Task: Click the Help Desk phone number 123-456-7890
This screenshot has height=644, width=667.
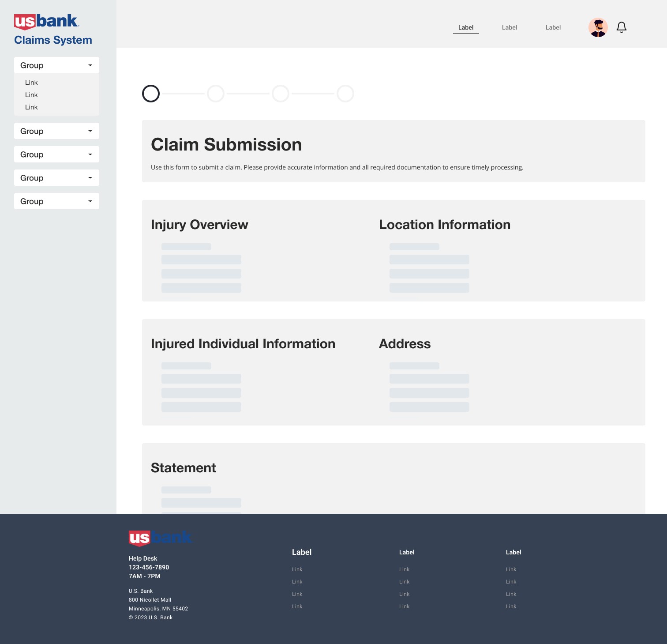Action: (149, 567)
